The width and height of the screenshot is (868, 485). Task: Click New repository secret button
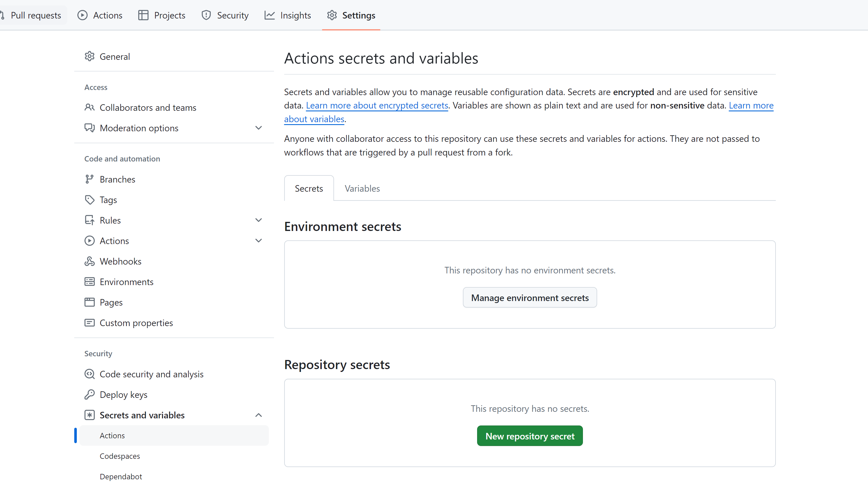click(530, 436)
